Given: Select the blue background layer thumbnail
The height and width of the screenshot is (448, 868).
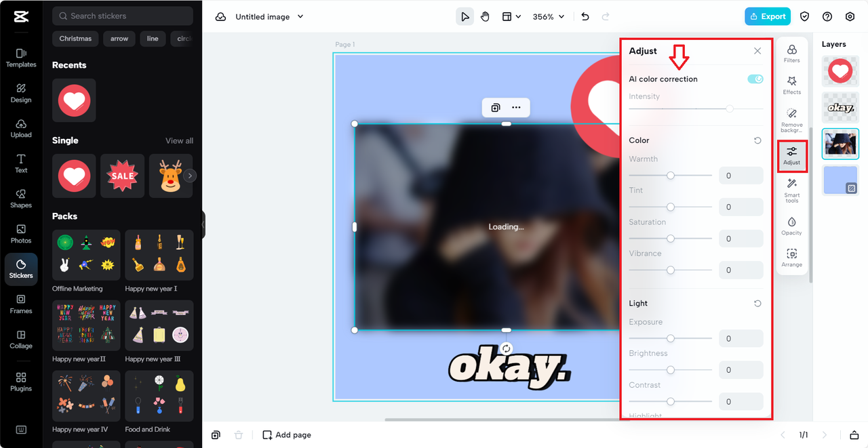Looking at the screenshot, I should pyautogui.click(x=840, y=180).
